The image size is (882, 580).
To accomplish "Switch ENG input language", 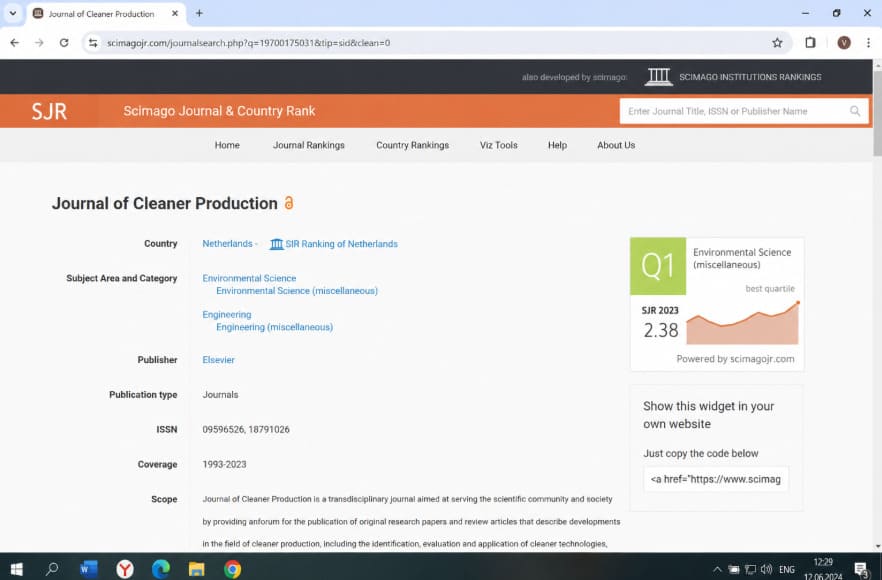I will (786, 569).
